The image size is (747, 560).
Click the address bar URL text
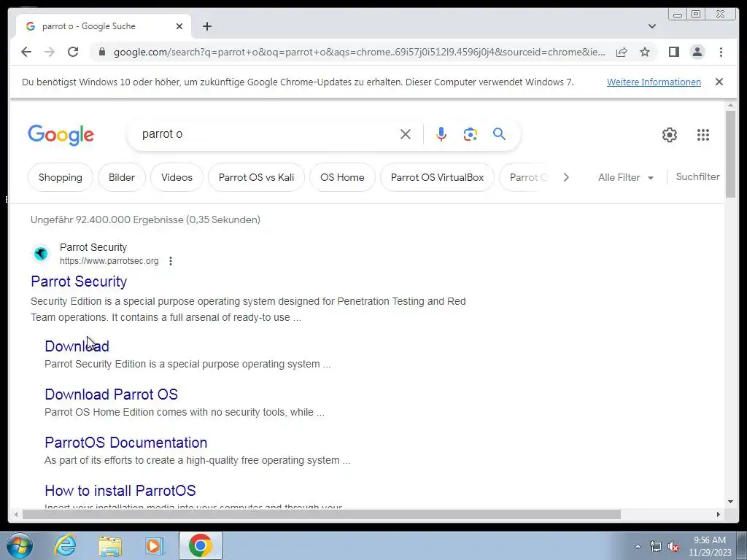pyautogui.click(x=359, y=52)
